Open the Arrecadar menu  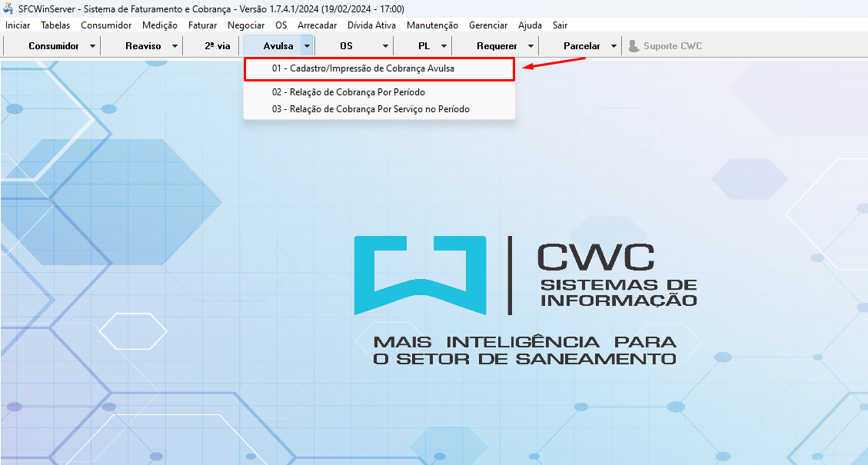[x=317, y=25]
